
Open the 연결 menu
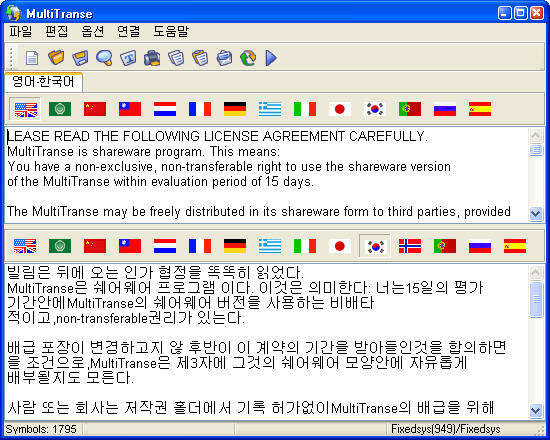[129, 32]
